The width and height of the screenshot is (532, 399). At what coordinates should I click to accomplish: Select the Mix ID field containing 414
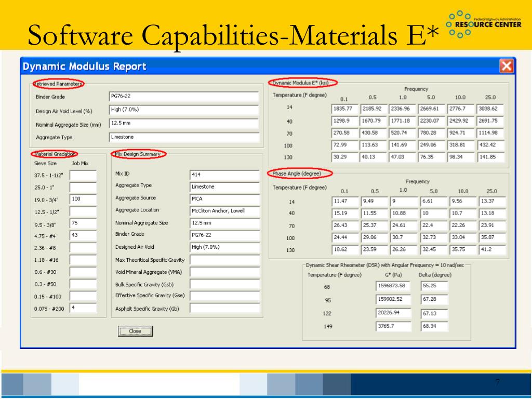(x=224, y=175)
